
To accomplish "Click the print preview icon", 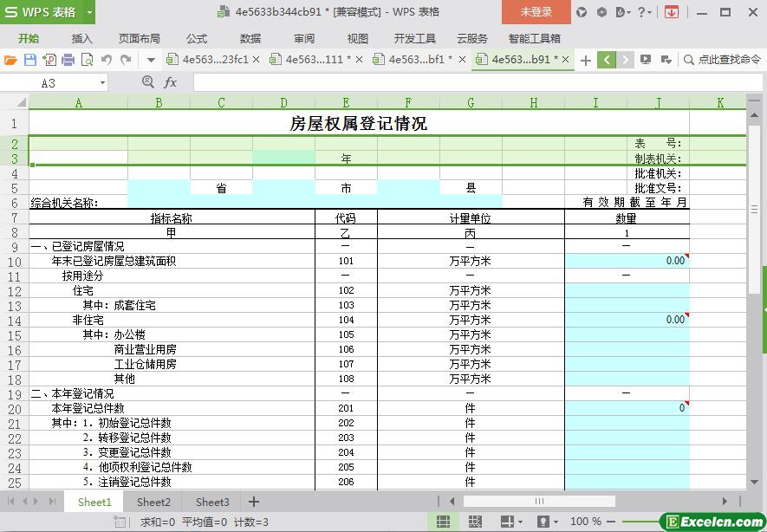I will pos(87,60).
